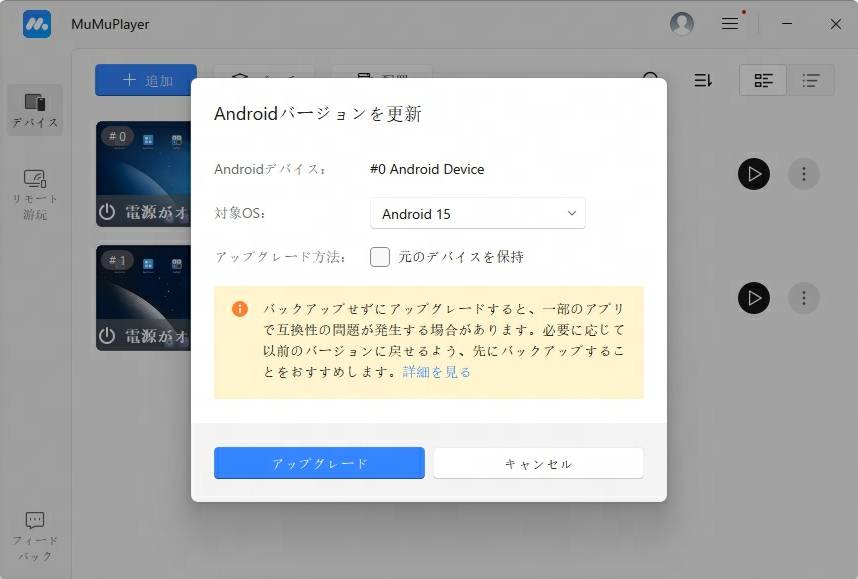
Task: Open more options for device #0
Action: point(804,174)
